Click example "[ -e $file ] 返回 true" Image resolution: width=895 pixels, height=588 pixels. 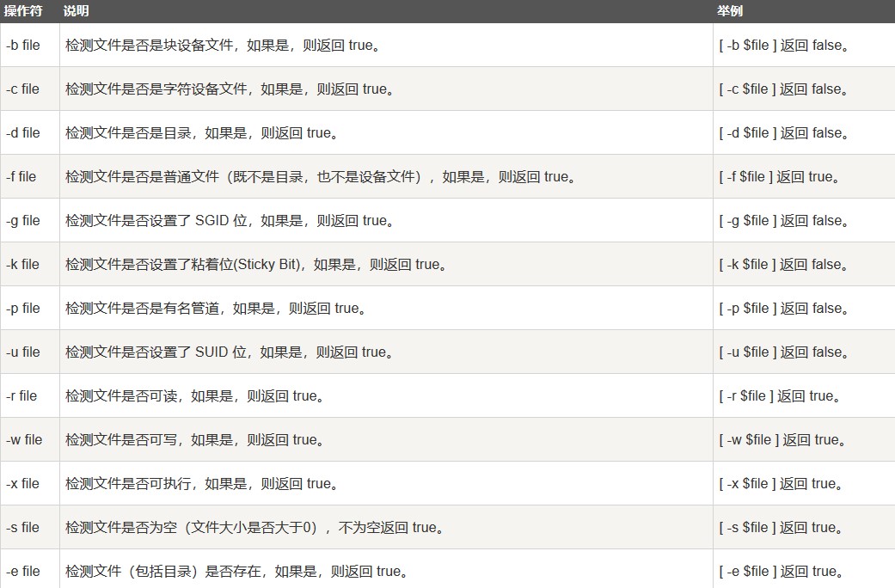(782, 572)
